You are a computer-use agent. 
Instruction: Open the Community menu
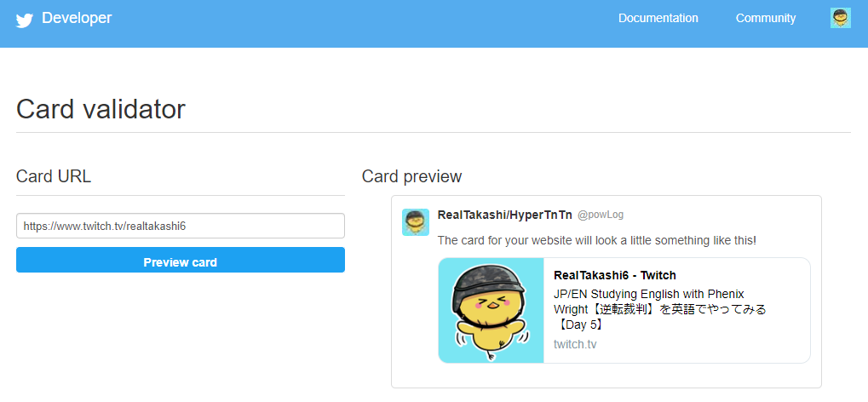coord(766,18)
